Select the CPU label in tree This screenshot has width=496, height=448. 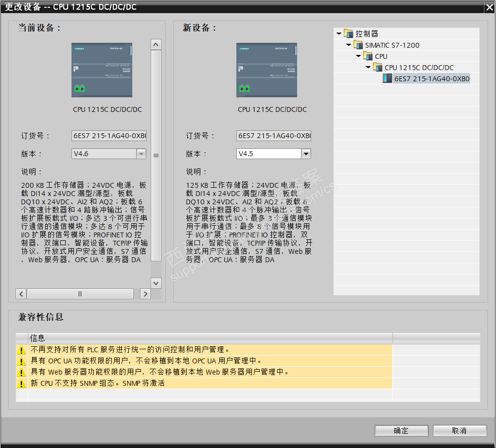[381, 56]
